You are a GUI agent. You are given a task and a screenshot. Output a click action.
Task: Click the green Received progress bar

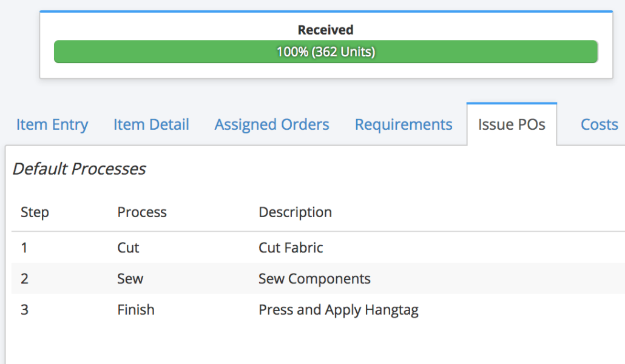(325, 52)
